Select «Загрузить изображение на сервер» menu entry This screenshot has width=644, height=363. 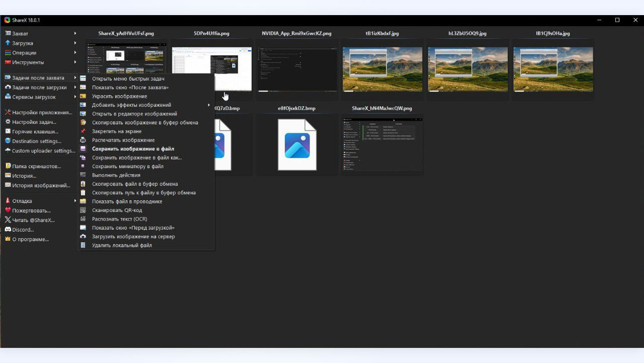133,237
